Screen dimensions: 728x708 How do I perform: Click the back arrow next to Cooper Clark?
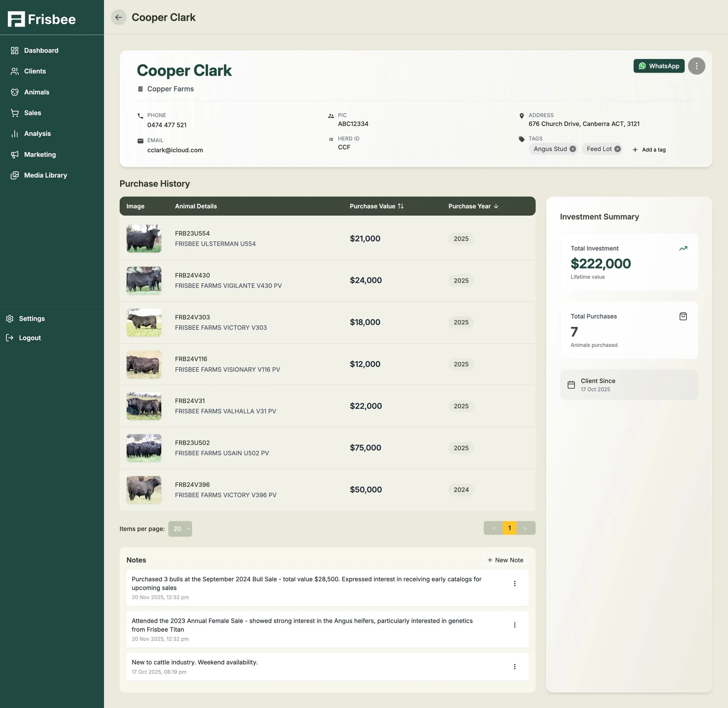119,17
